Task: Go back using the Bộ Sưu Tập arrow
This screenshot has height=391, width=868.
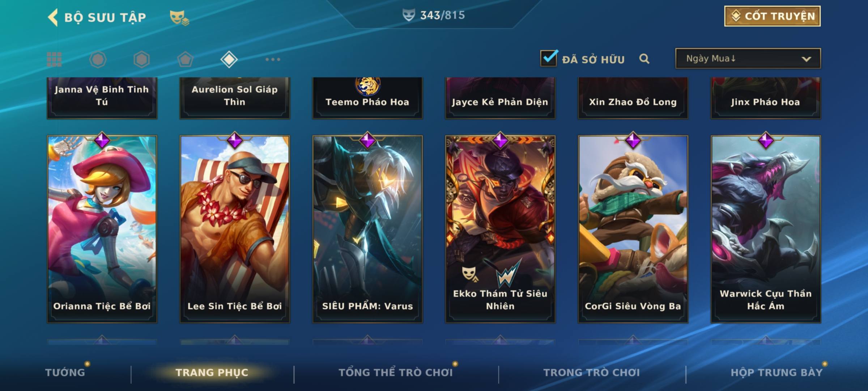Action: 53,17
